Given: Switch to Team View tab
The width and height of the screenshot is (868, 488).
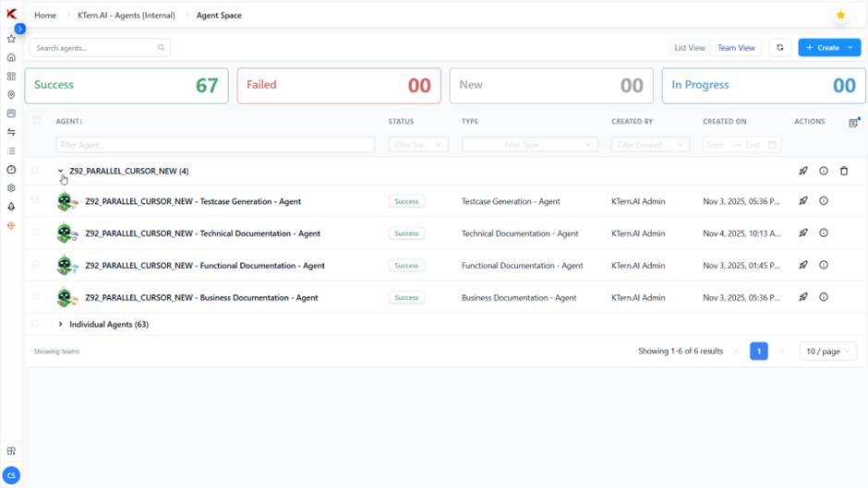Looking at the screenshot, I should click(x=736, y=48).
